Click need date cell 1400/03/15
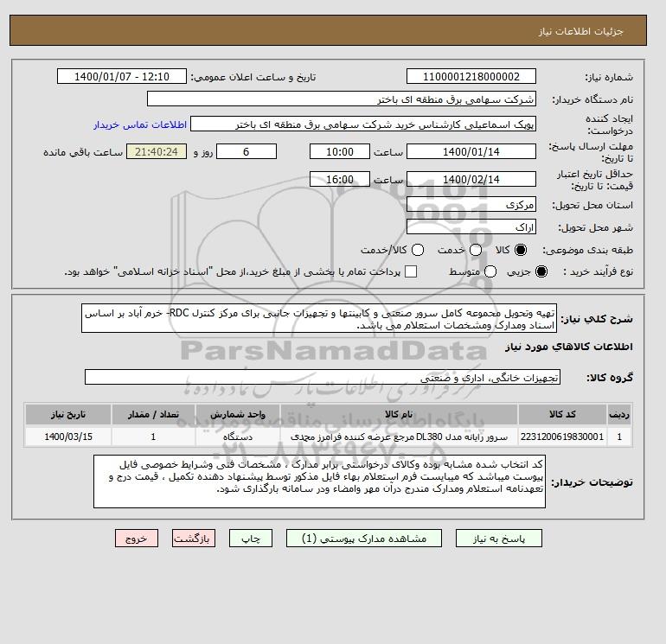The width and height of the screenshot is (666, 644). [68, 437]
